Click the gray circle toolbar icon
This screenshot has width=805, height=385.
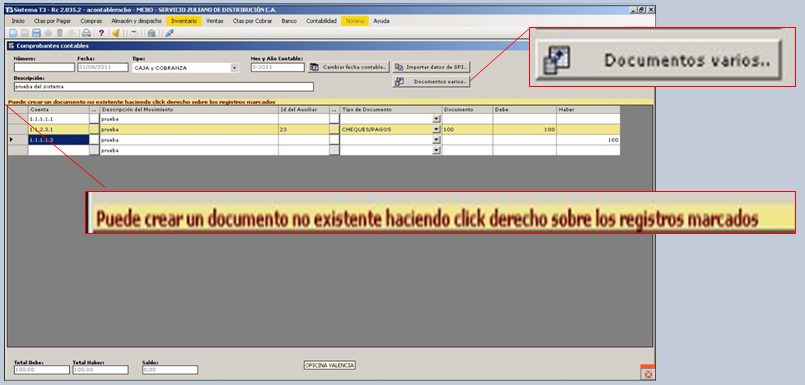click(x=48, y=33)
